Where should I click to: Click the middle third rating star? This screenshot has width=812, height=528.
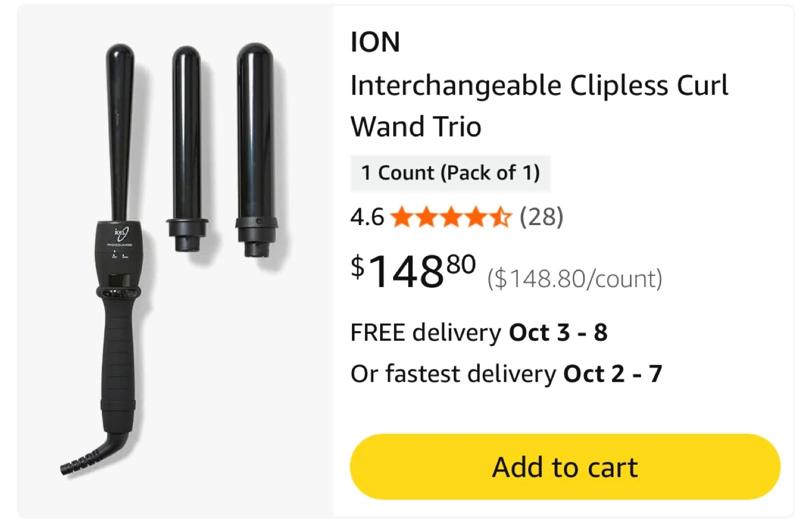pyautogui.click(x=451, y=217)
